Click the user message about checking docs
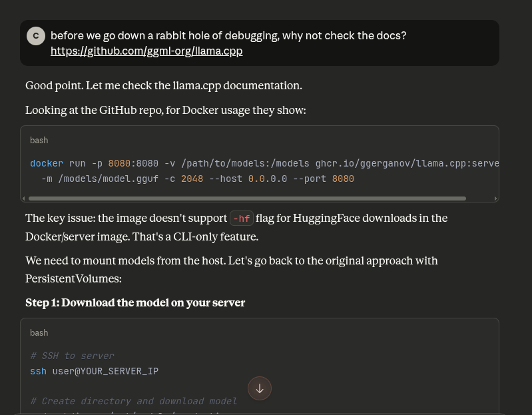Viewport: 532px width, 415px height. (x=228, y=35)
